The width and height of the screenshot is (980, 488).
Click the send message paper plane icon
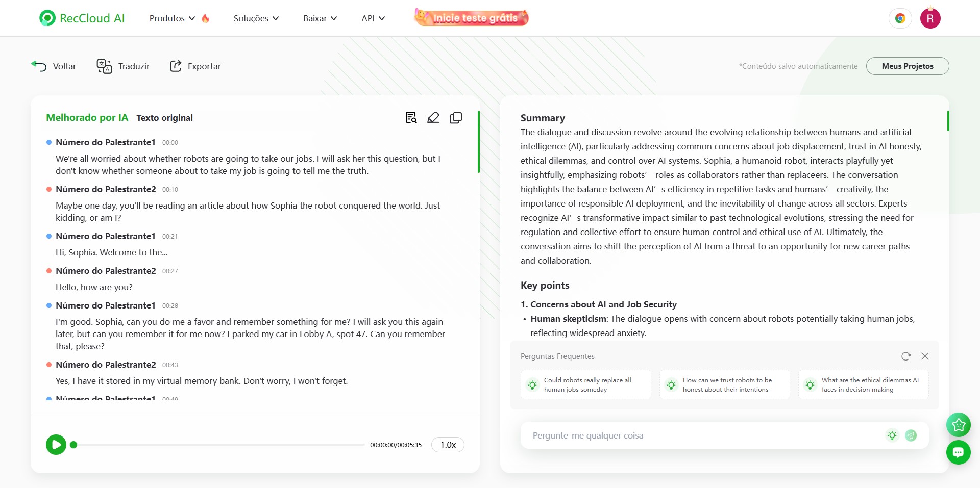(x=911, y=435)
